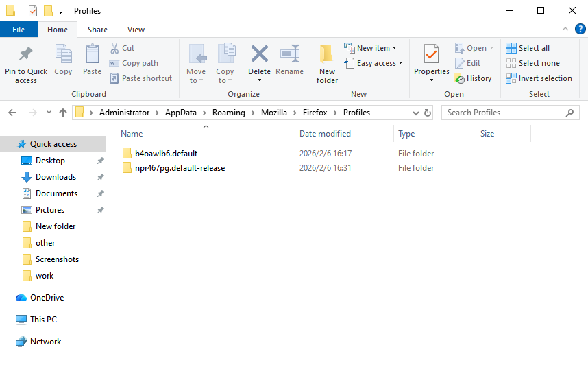Sort by Date modified column
The width and height of the screenshot is (588, 365).
tap(325, 134)
